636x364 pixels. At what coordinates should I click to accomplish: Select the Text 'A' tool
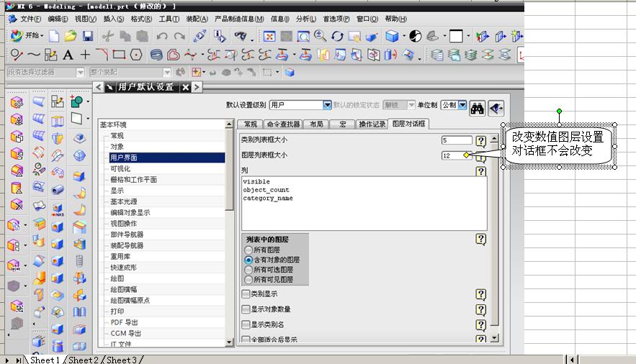[68, 55]
